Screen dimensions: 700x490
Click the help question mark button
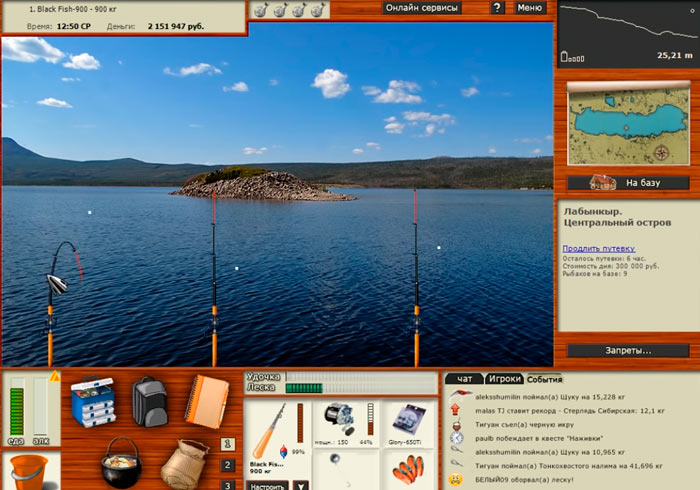(x=497, y=8)
